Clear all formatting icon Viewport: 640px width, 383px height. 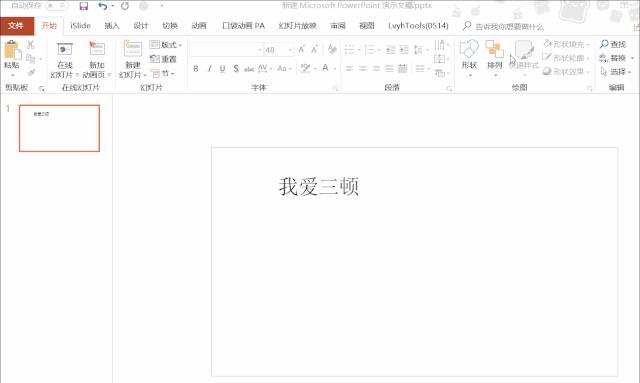332,49
